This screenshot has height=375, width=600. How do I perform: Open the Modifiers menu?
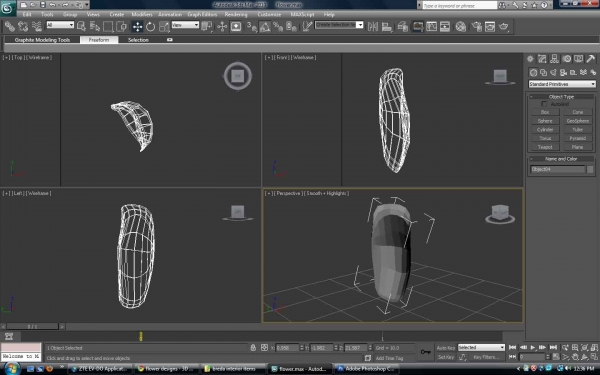tap(142, 15)
